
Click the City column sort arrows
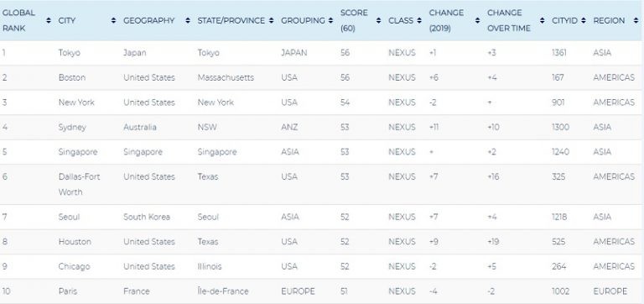point(114,20)
